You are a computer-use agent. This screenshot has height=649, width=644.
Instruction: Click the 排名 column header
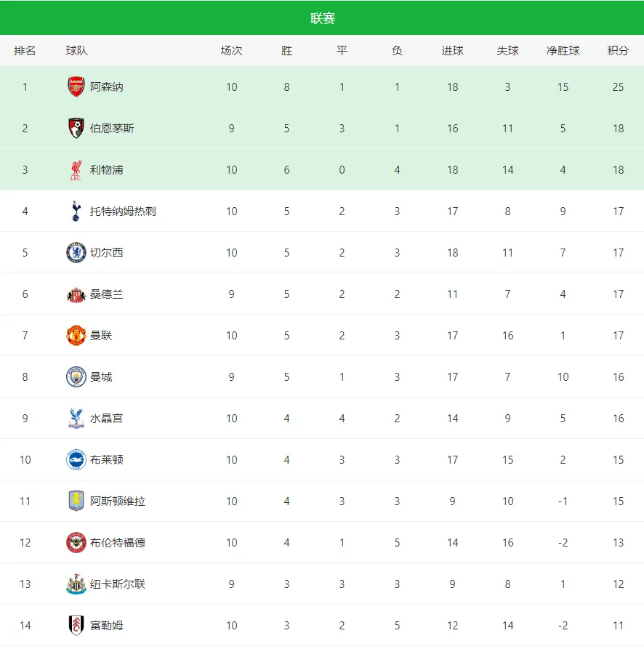click(25, 51)
